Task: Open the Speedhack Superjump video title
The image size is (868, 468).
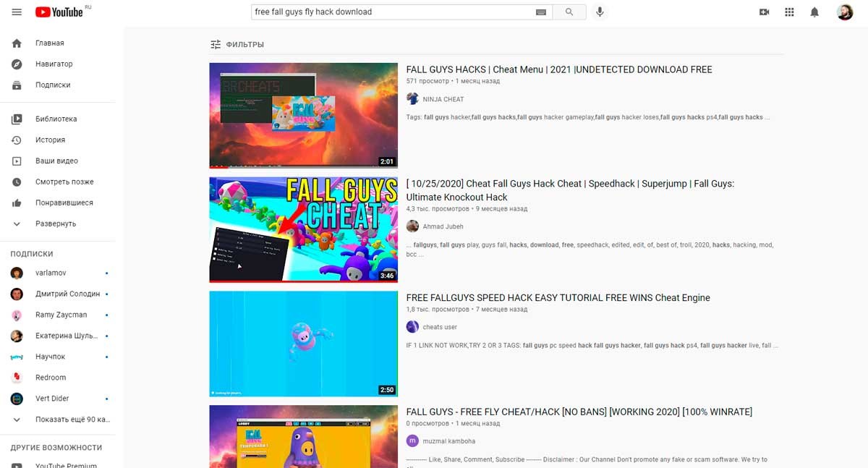Action: click(x=570, y=190)
